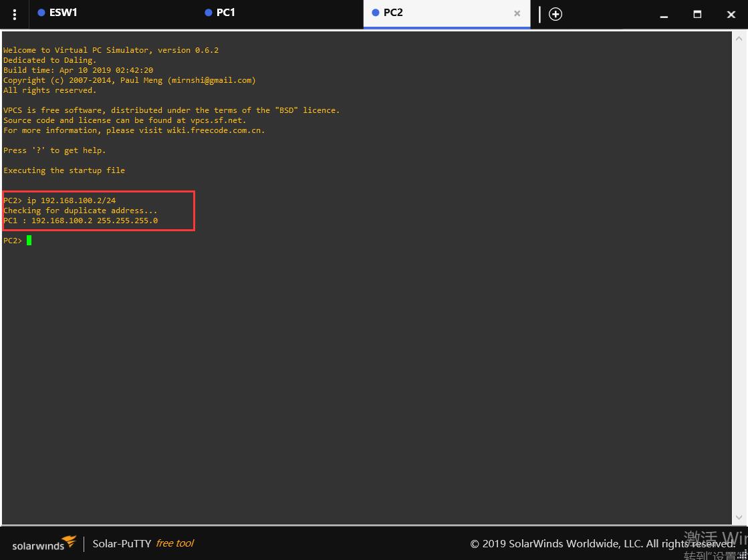Click the 'Build time: Apr 10 2019' line

[x=78, y=70]
